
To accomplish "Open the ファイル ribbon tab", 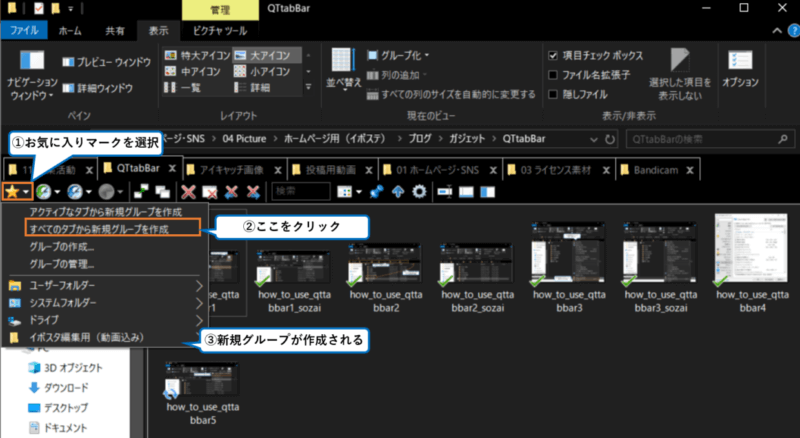I will pos(24,31).
